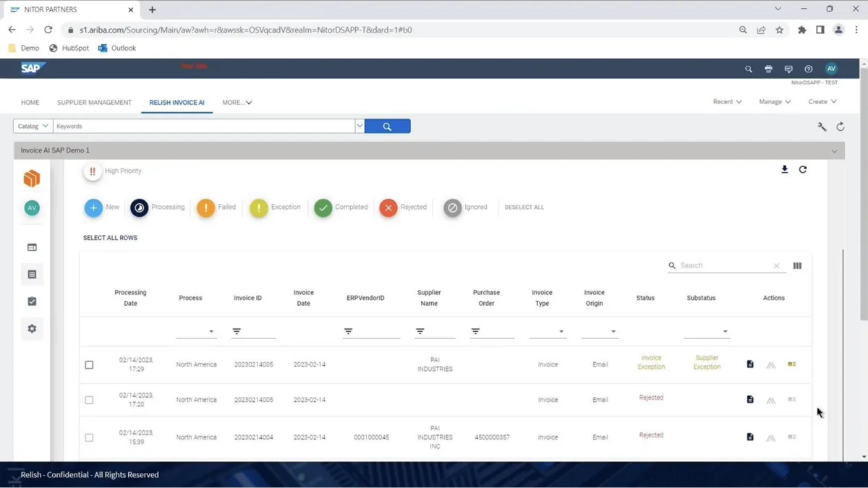Viewport: 868px width, 488px height.
Task: Open the Recent dropdown
Action: pos(727,102)
